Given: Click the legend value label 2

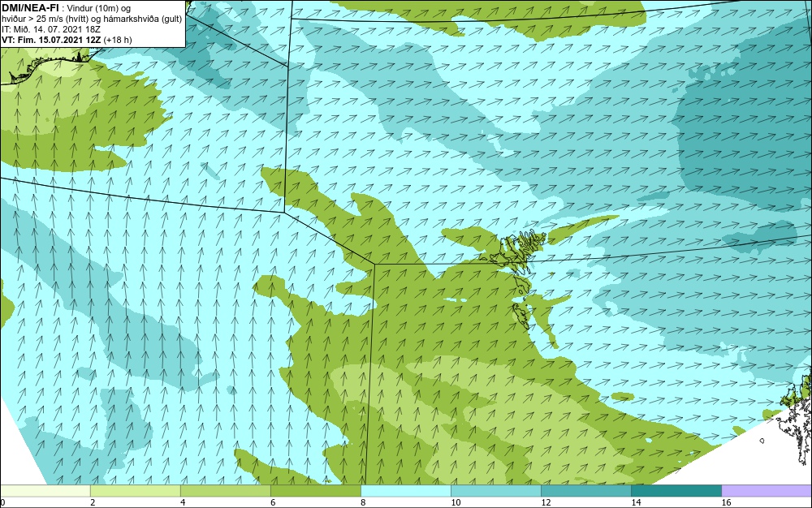Looking at the screenshot, I should (93, 502).
